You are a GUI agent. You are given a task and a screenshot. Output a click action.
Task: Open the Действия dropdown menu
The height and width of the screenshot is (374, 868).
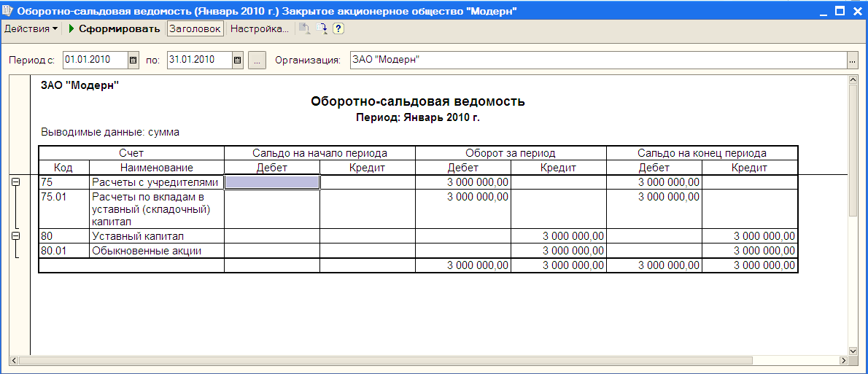31,28
